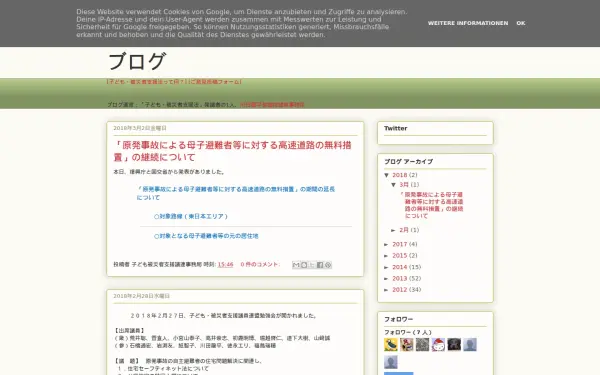Click WEITERE INFORMATIONEN in cookie banner
The height and width of the screenshot is (375, 600).
point(468,23)
